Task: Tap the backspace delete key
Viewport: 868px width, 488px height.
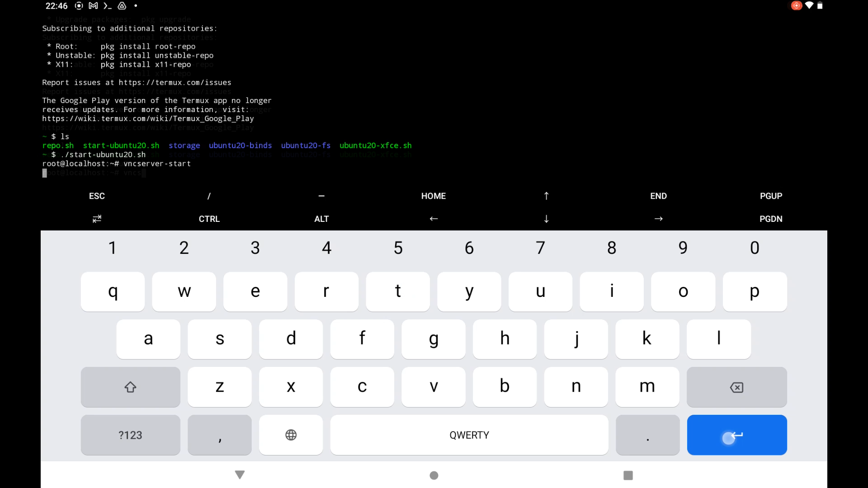Action: pyautogui.click(x=736, y=387)
